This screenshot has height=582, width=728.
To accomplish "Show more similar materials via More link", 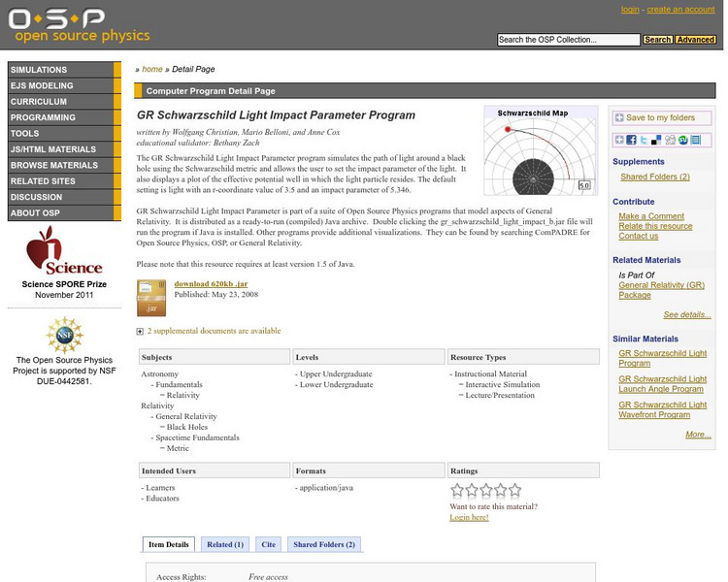I will (x=697, y=435).
